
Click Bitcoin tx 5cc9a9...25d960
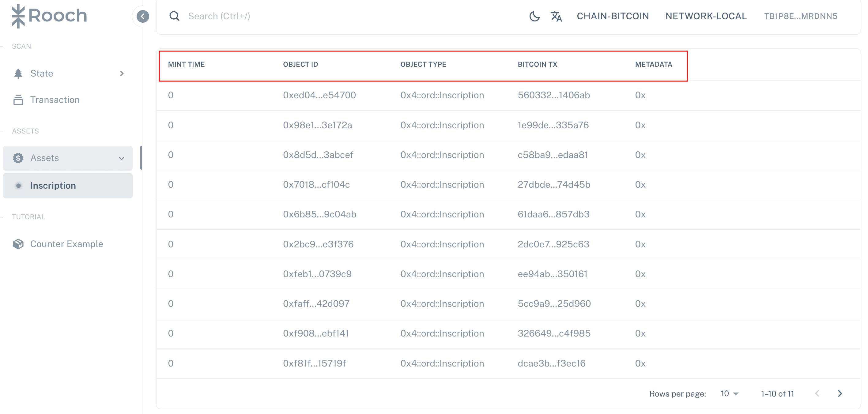pyautogui.click(x=554, y=303)
